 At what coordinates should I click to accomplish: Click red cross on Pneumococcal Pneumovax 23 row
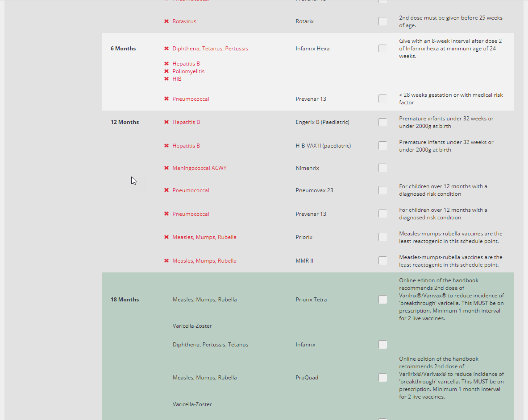[166, 190]
